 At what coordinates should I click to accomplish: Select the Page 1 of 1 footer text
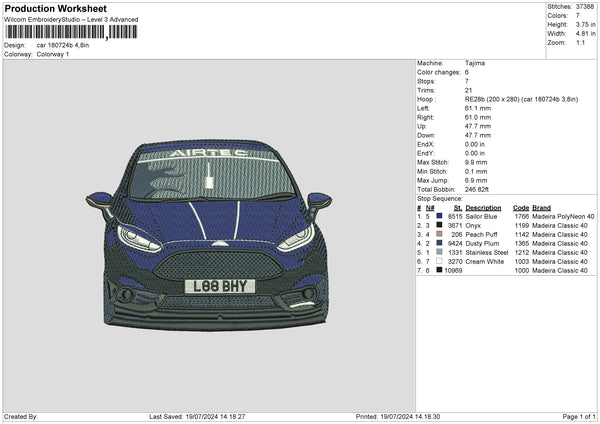[579, 417]
